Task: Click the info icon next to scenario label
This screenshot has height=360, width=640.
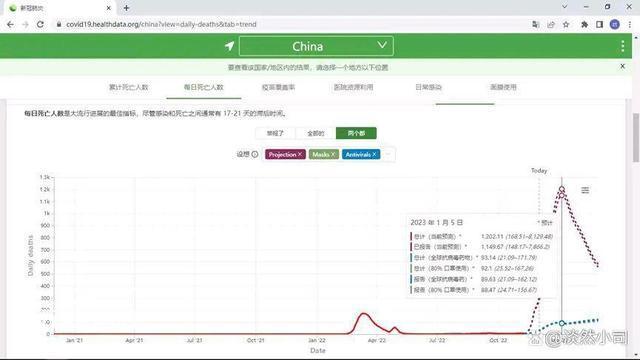Action: point(255,154)
